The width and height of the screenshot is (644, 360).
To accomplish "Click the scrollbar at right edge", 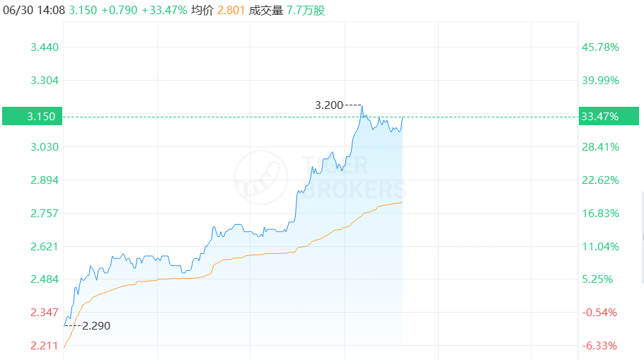I will (643, 238).
